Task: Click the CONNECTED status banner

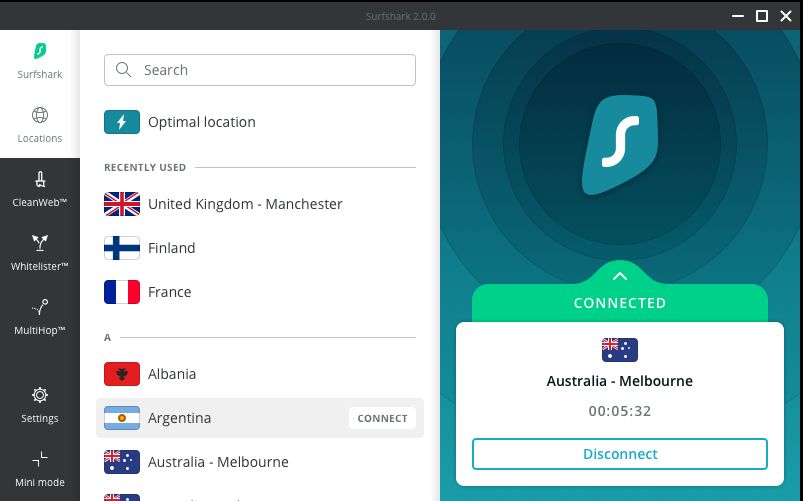Action: [x=620, y=303]
